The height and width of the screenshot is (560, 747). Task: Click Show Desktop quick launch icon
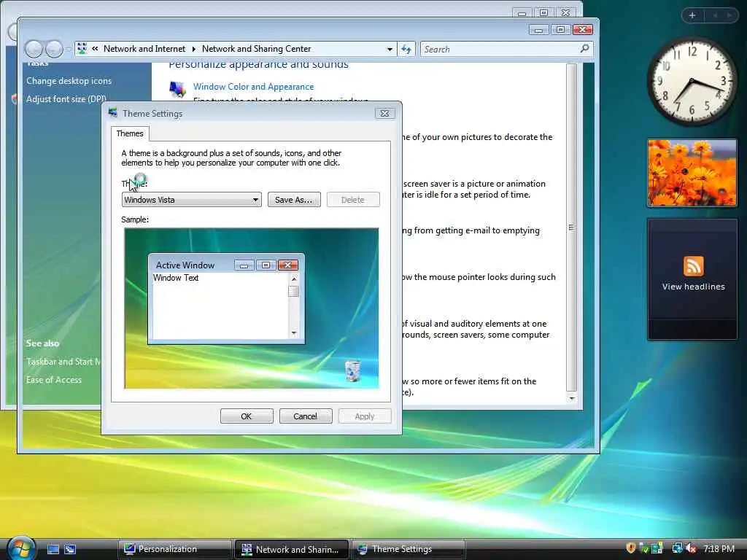[53, 549]
